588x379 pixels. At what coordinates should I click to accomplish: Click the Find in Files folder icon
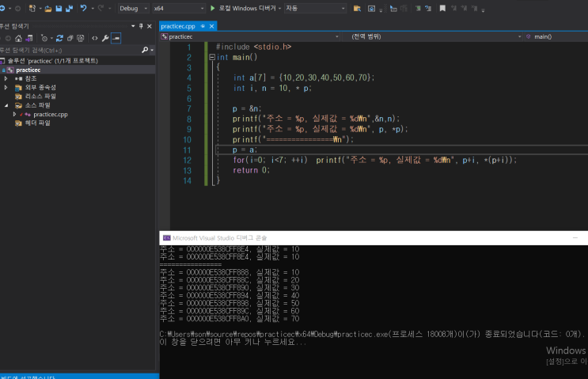[x=357, y=8]
